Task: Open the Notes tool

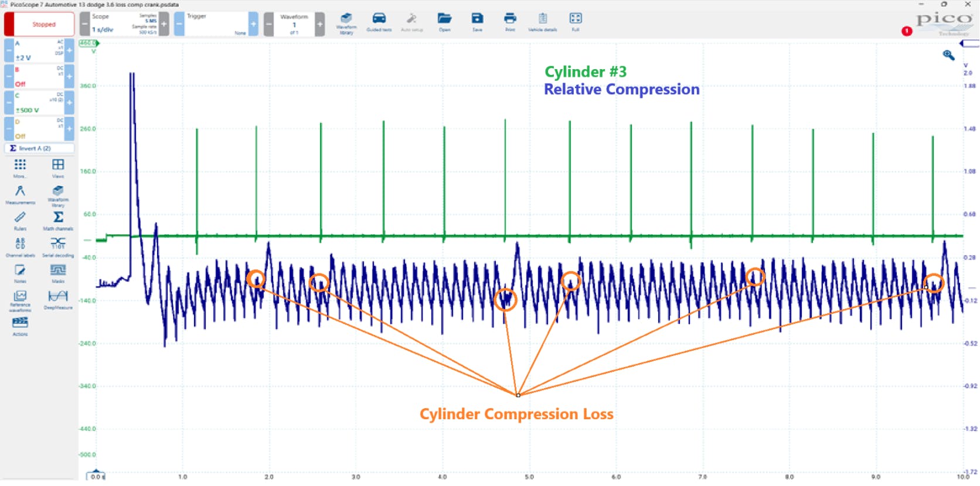Action: coord(20,273)
